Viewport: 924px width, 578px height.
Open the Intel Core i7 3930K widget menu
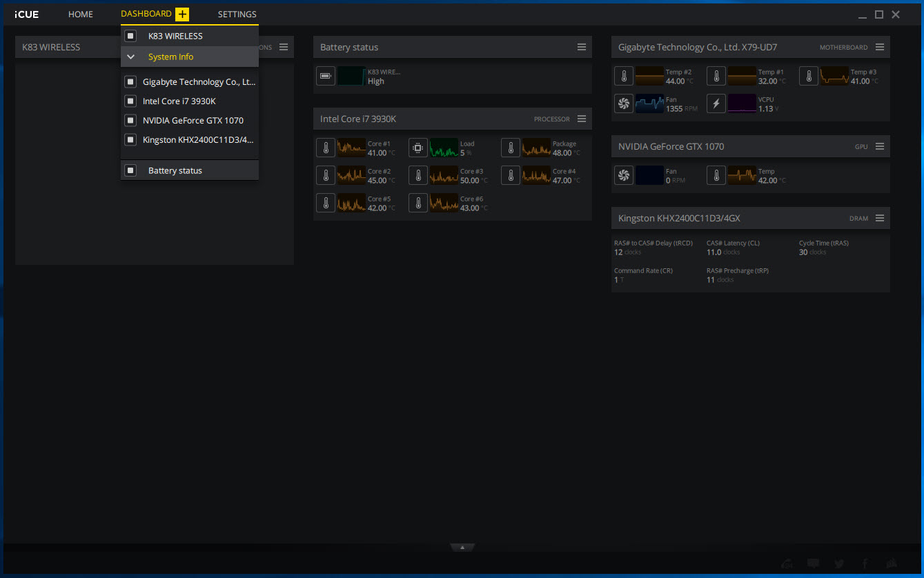(582, 119)
